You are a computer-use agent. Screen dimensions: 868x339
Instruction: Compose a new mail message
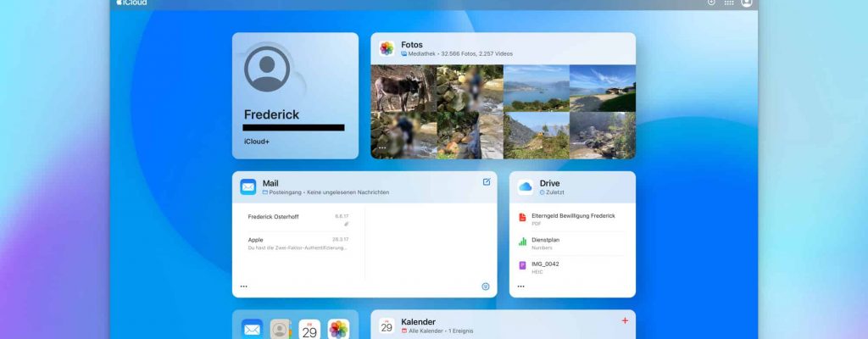click(x=487, y=181)
